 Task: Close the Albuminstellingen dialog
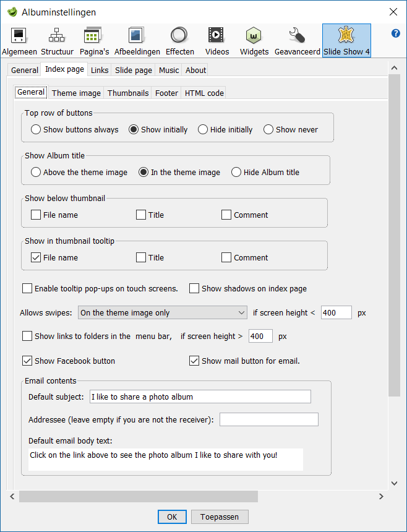[x=393, y=12]
